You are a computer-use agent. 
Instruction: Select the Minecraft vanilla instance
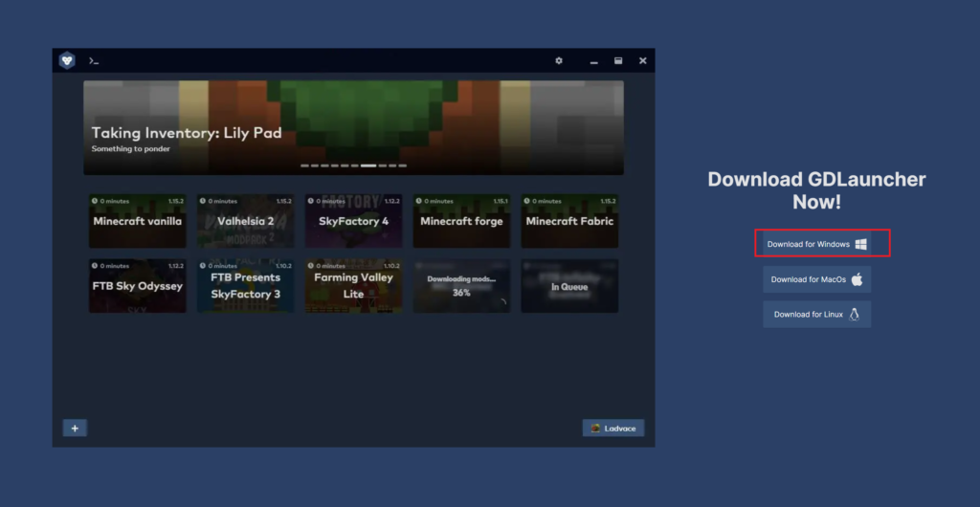138,221
